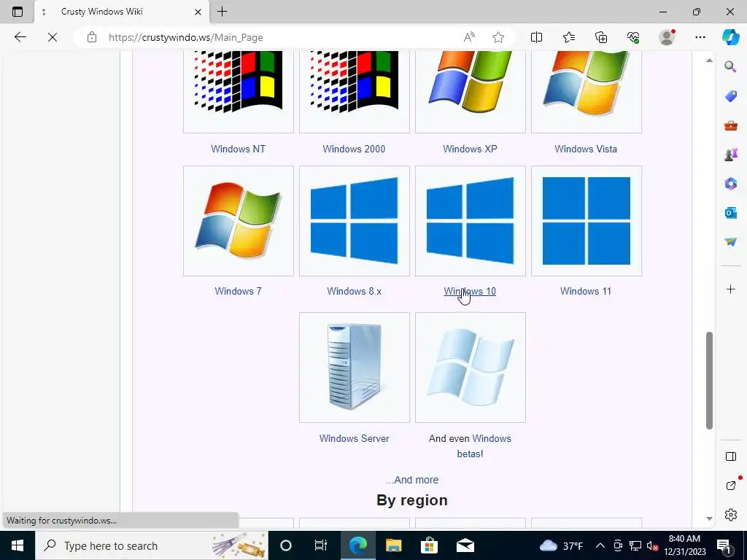Open the Vertical tabs menu
The height and width of the screenshot is (560, 747).
pos(18,12)
